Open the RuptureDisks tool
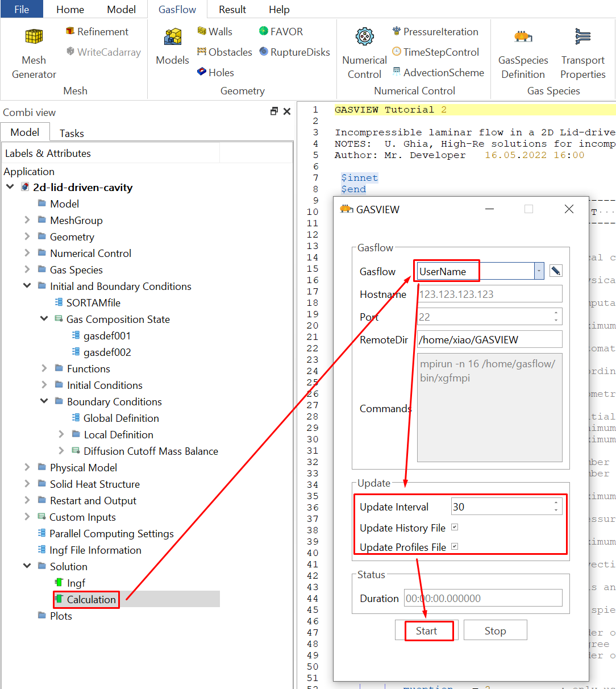The width and height of the screenshot is (616, 689). coord(294,52)
